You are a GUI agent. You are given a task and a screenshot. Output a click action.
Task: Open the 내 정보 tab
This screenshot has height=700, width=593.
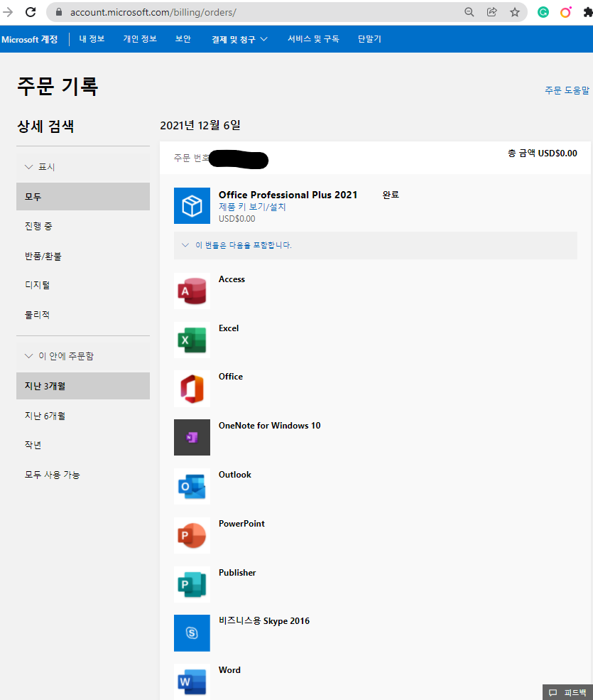pos(92,39)
